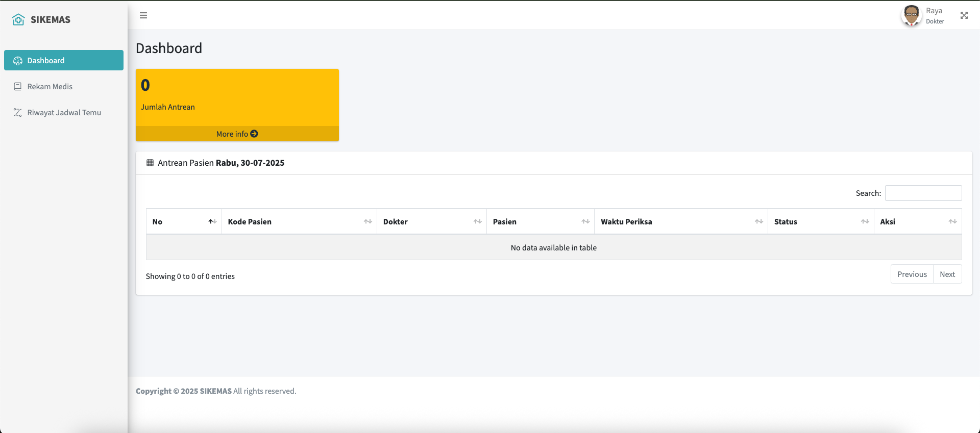The width and height of the screenshot is (980, 433).
Task: Click the More info arrow icon
Action: tap(254, 134)
